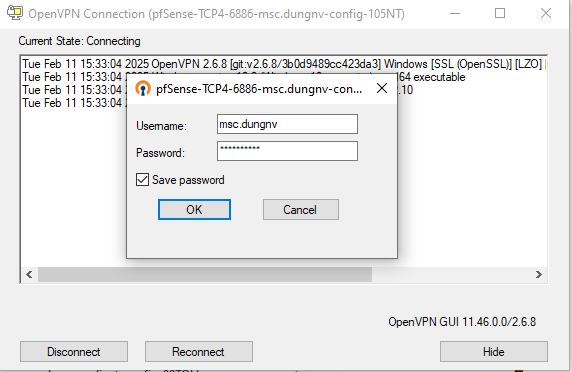Click empty scrollbar track right of thumb
Image resolution: width=572 pixels, height=372 pixels.
click(x=451, y=274)
